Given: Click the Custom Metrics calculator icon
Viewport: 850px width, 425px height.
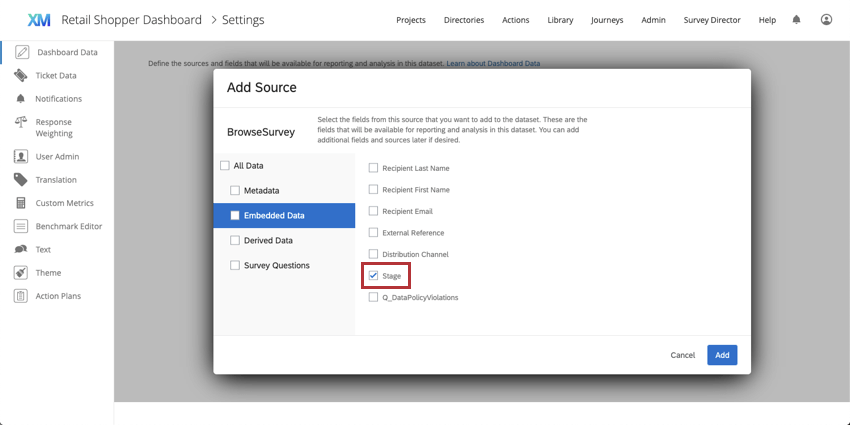Looking at the screenshot, I should click(x=21, y=203).
